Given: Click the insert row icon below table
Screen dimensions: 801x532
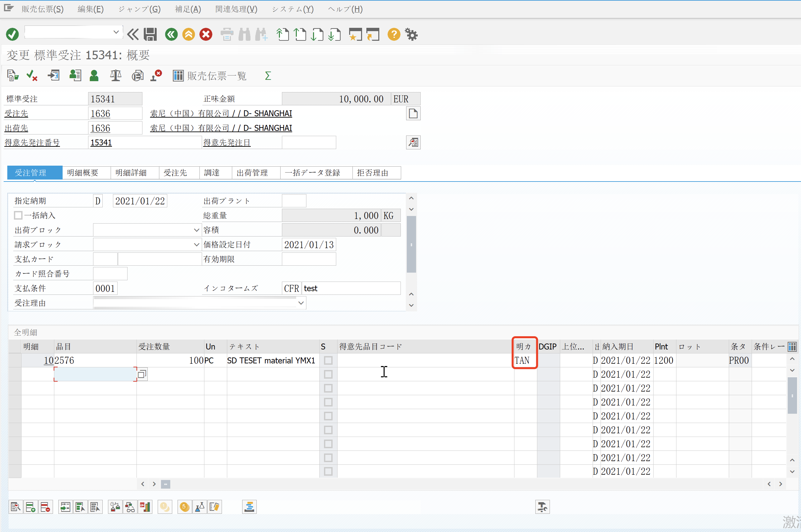Looking at the screenshot, I should click(30, 507).
